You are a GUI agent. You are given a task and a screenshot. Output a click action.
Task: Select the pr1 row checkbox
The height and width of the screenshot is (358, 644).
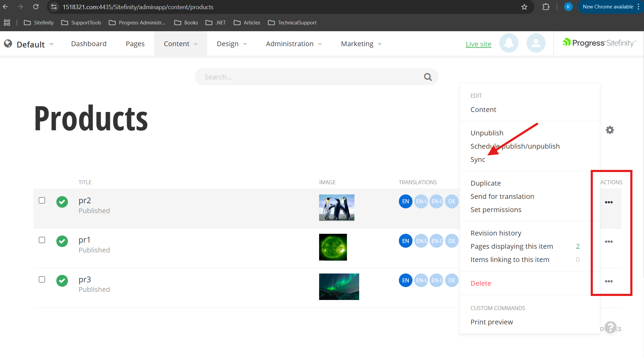pyautogui.click(x=42, y=240)
